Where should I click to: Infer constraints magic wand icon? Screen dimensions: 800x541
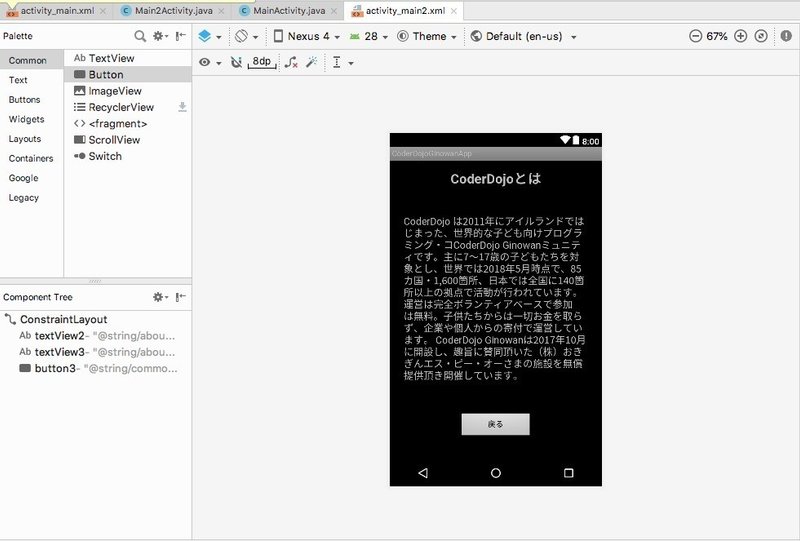312,62
